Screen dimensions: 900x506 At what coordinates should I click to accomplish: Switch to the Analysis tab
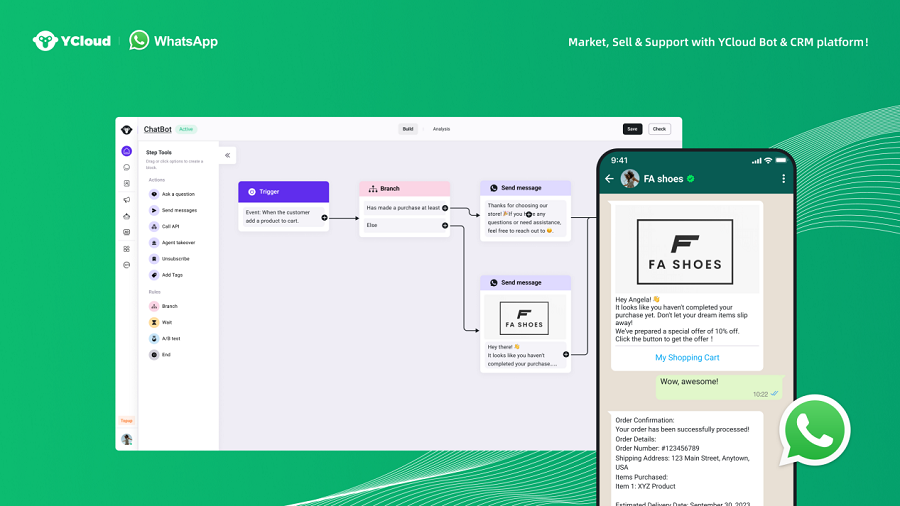tap(441, 129)
